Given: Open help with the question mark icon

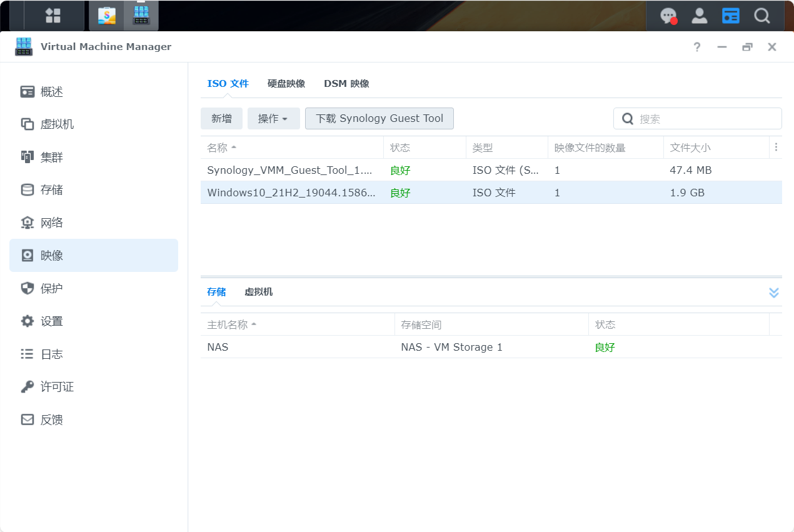Looking at the screenshot, I should point(697,47).
